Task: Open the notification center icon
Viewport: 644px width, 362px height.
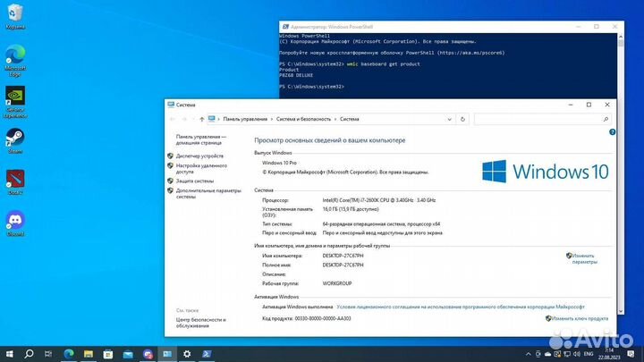Action: [631, 354]
